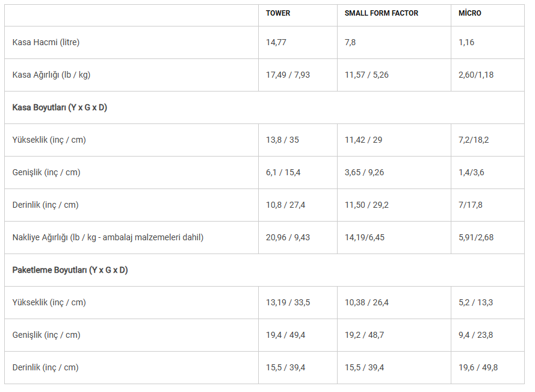The width and height of the screenshot is (535, 392).
Task: Select the SFF shipping weight 14,19/6,45
Action: pos(365,237)
